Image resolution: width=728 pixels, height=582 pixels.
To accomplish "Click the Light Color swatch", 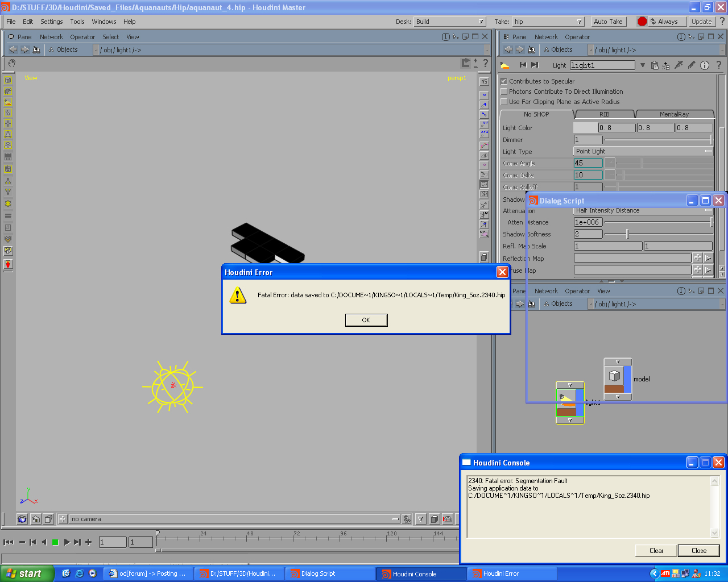I will (x=585, y=128).
